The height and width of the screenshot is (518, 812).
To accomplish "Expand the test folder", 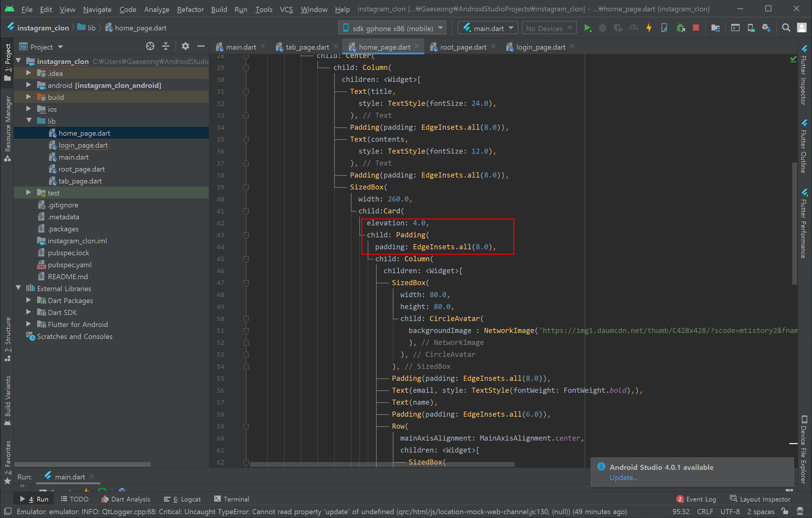I will click(x=29, y=193).
